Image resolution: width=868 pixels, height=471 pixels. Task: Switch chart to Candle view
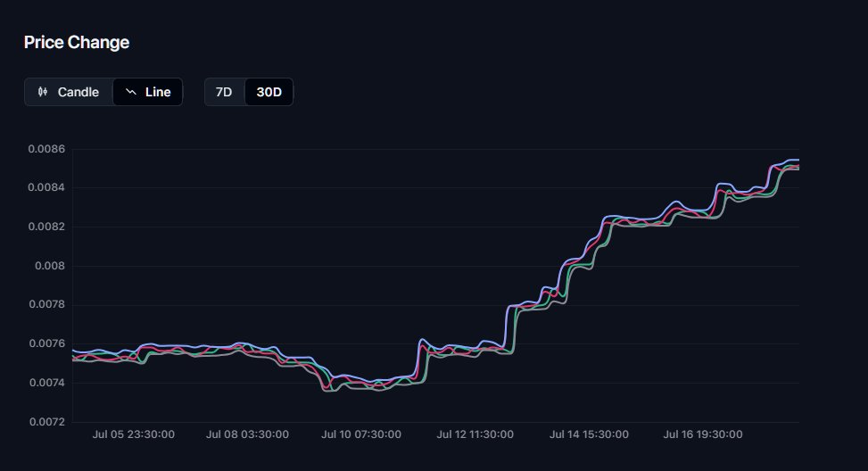(x=69, y=92)
